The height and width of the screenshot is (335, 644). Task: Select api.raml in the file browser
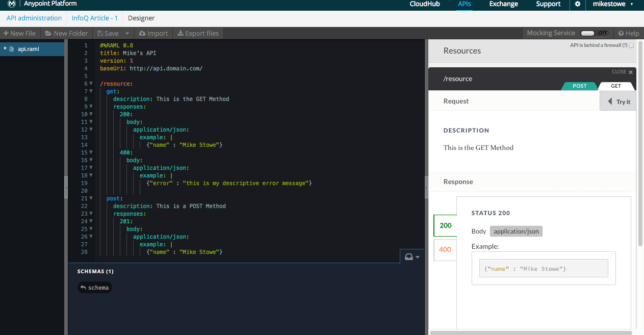point(32,49)
